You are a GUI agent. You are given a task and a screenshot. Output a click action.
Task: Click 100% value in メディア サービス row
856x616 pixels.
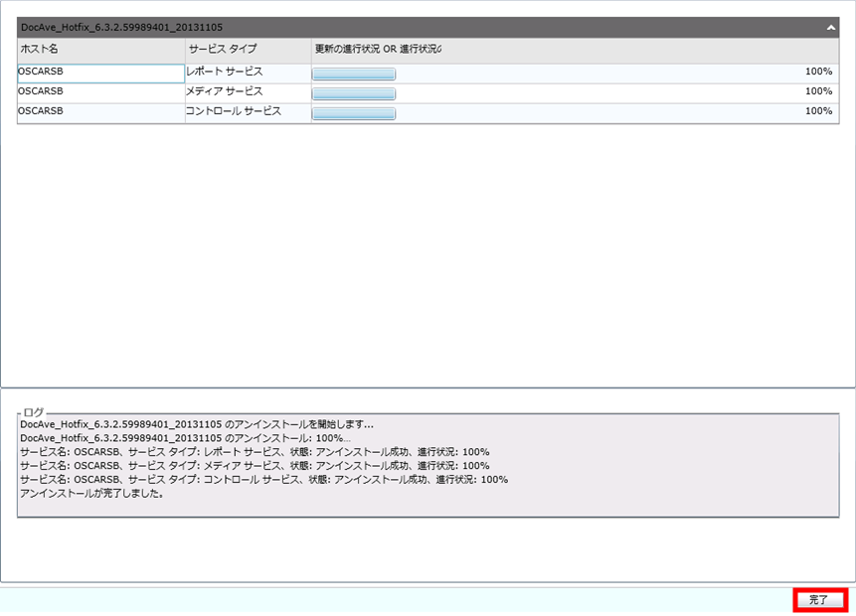819,91
